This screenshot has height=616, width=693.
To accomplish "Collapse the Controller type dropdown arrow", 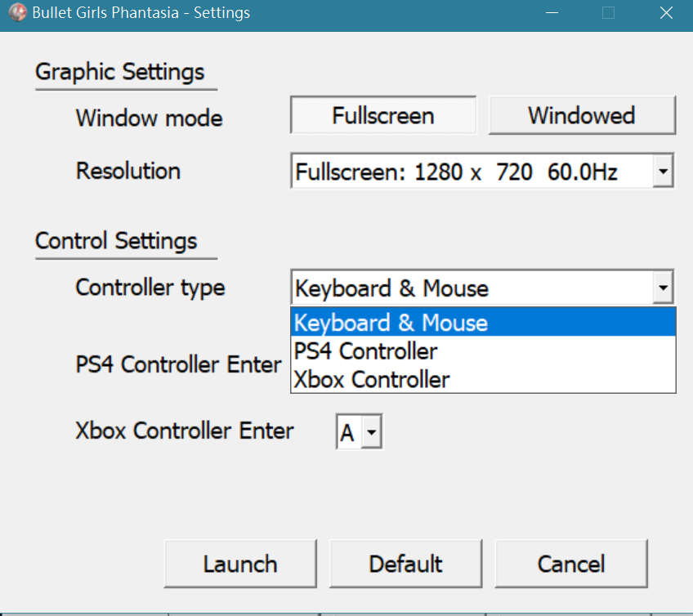I will tap(664, 288).
